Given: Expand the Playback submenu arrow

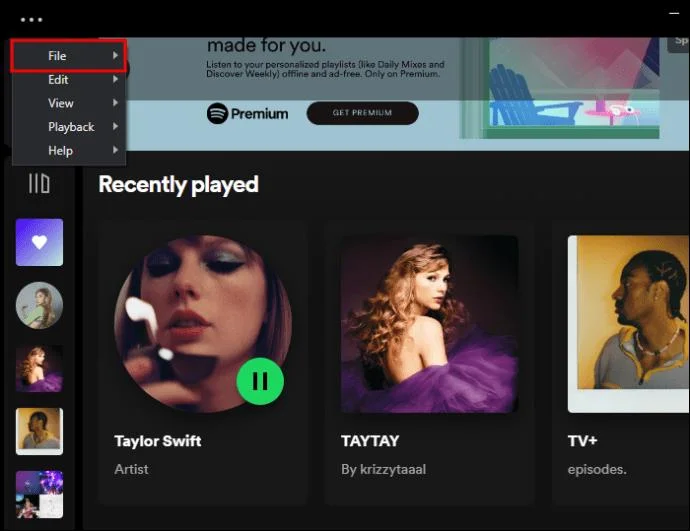Looking at the screenshot, I should [x=115, y=127].
